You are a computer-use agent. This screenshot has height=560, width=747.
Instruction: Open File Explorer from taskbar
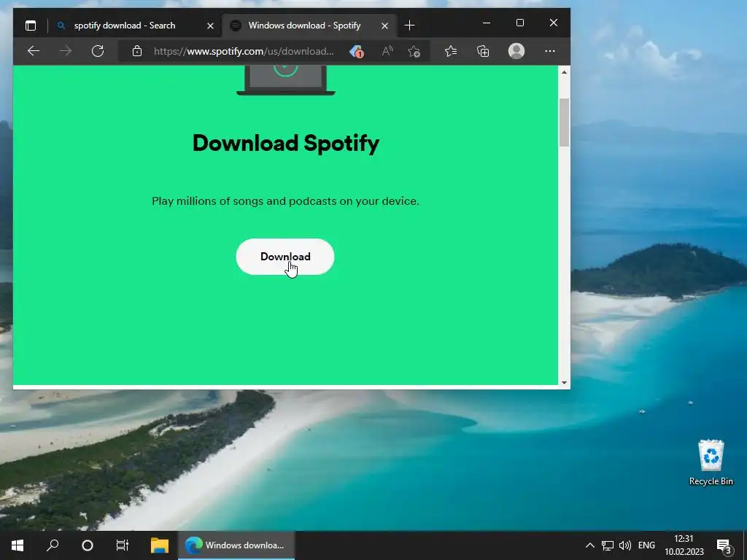point(160,545)
